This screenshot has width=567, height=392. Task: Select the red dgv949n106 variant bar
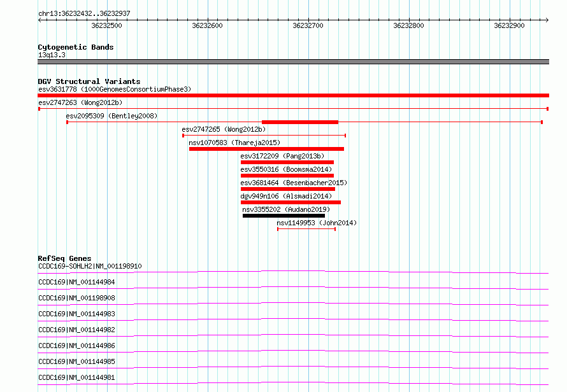pyautogui.click(x=291, y=202)
